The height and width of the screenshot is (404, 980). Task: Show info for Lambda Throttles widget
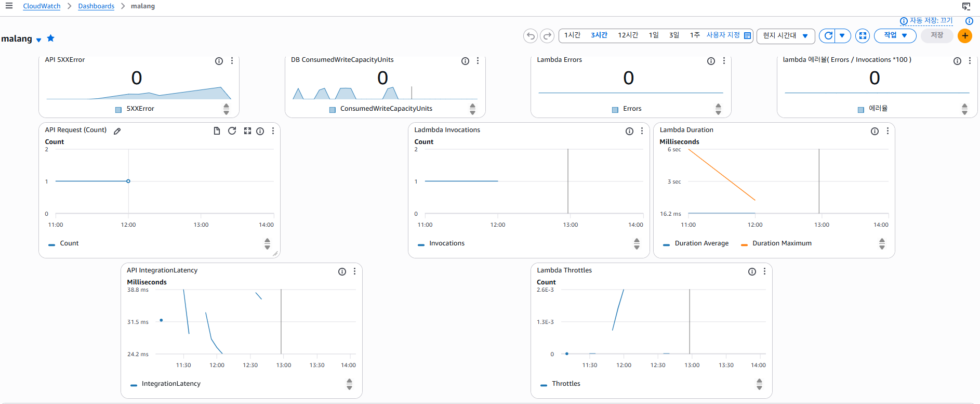752,271
